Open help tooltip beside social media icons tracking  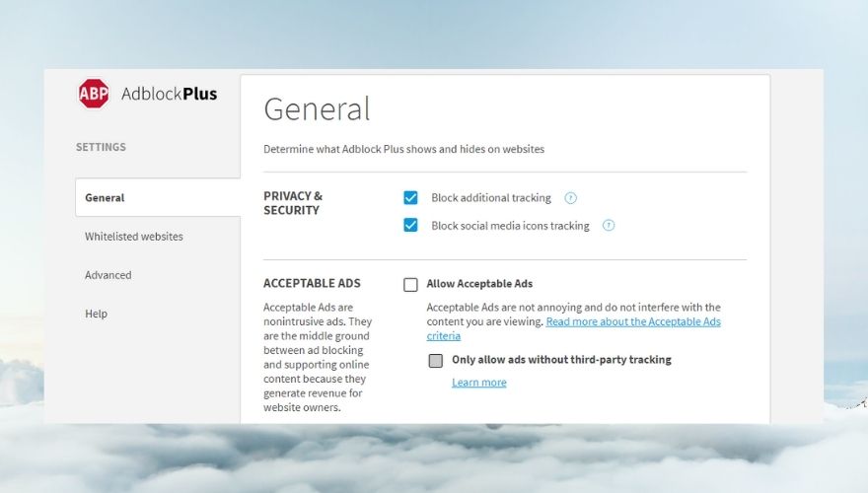click(609, 225)
